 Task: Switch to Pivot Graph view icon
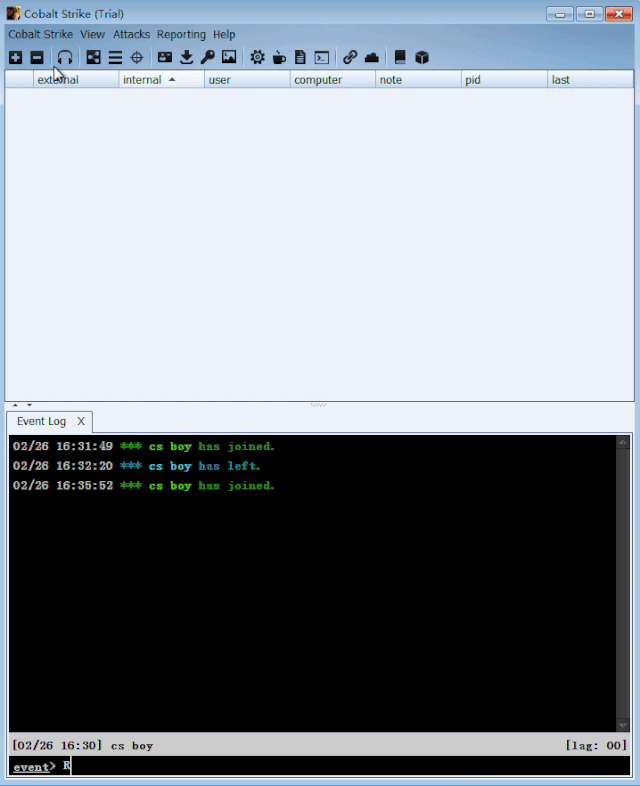pos(93,57)
